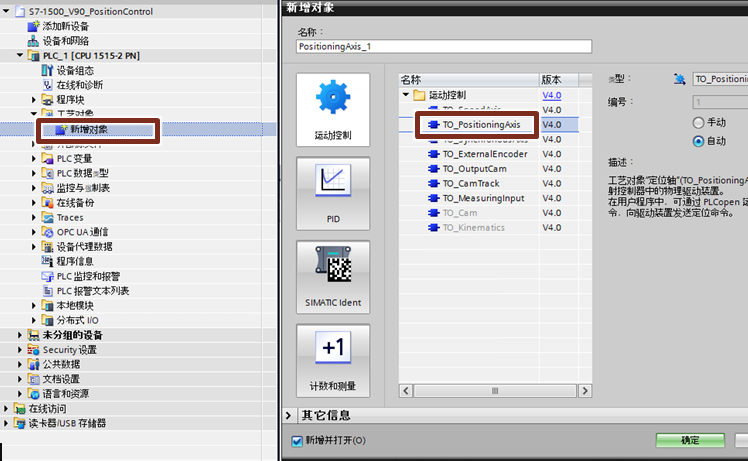Expand the 程序块 tree node
This screenshot has width=748, height=461.
[x=34, y=100]
